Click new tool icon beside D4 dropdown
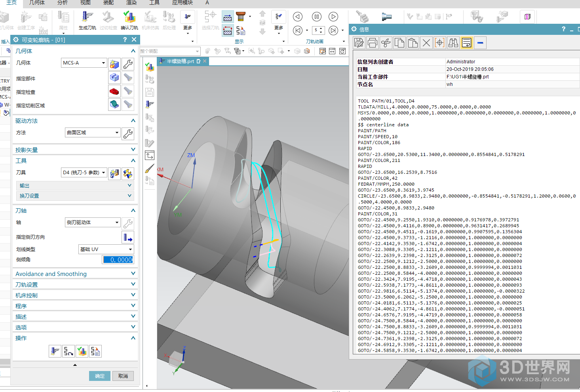The image size is (580, 392). pyautogui.click(x=114, y=173)
